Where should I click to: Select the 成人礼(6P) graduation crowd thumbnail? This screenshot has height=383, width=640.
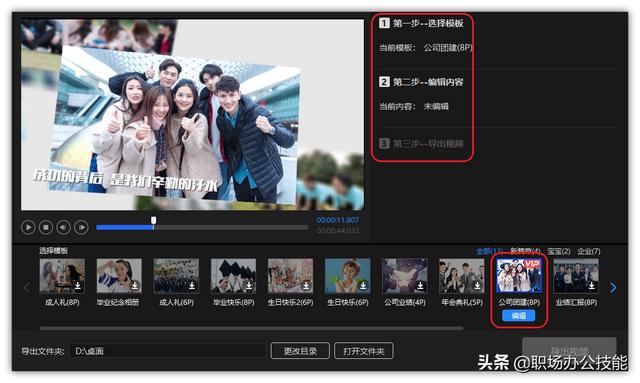(x=176, y=276)
